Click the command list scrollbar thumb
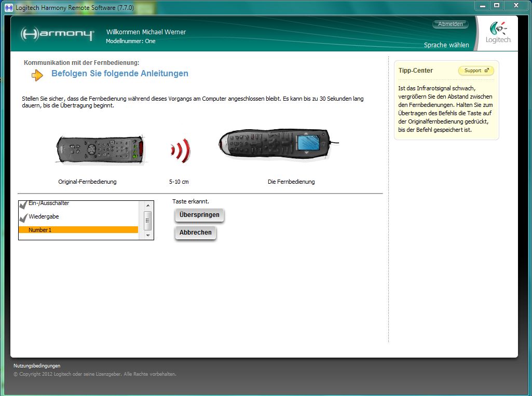The height and width of the screenshot is (396, 532). 147,221
